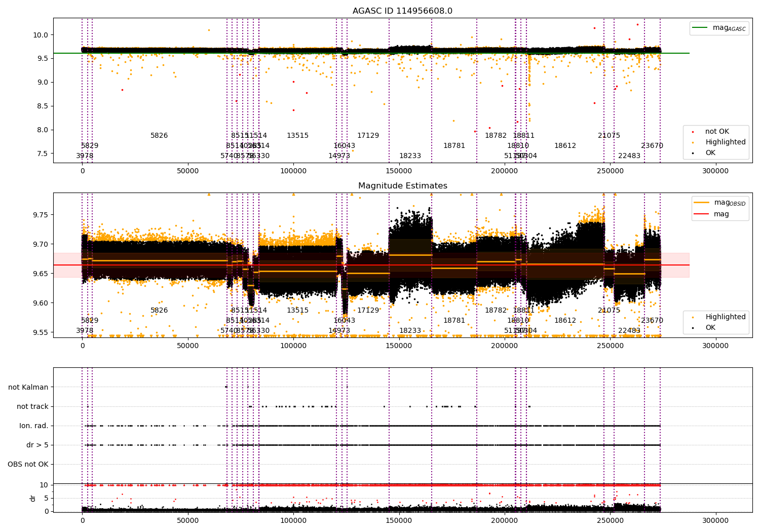This screenshot has width=760, height=532.
Task: Click the 8.0 tick on the top plot y-axis
Action: click(42, 130)
